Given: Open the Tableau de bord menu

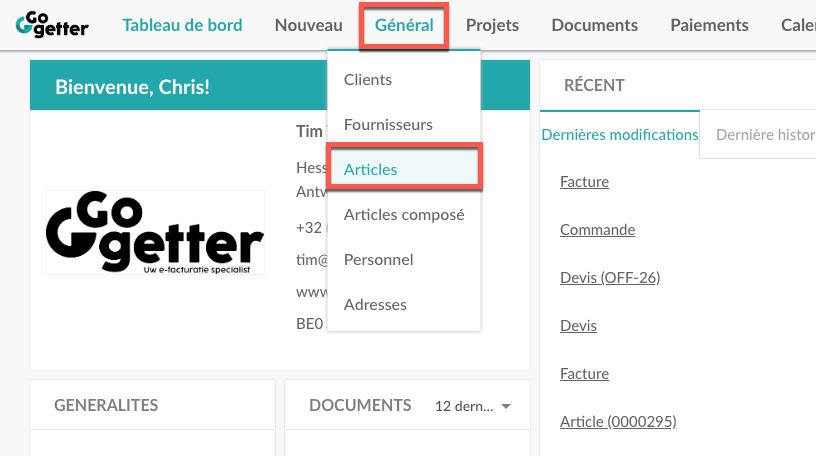Looking at the screenshot, I should [x=182, y=25].
